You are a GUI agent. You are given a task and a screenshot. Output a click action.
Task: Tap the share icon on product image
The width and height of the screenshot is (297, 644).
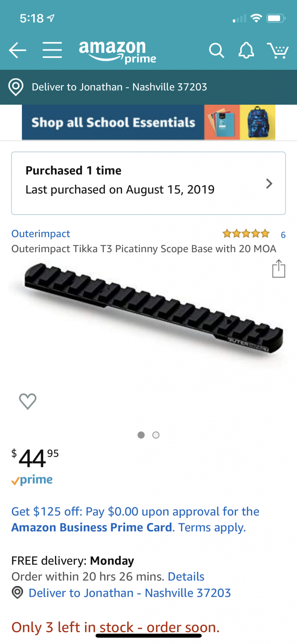[278, 269]
